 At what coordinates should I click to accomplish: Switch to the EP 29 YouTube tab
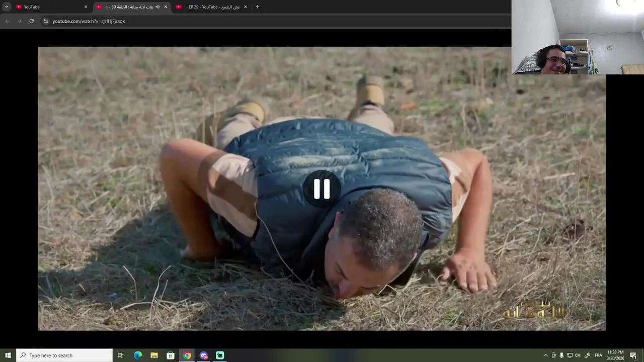click(x=211, y=7)
